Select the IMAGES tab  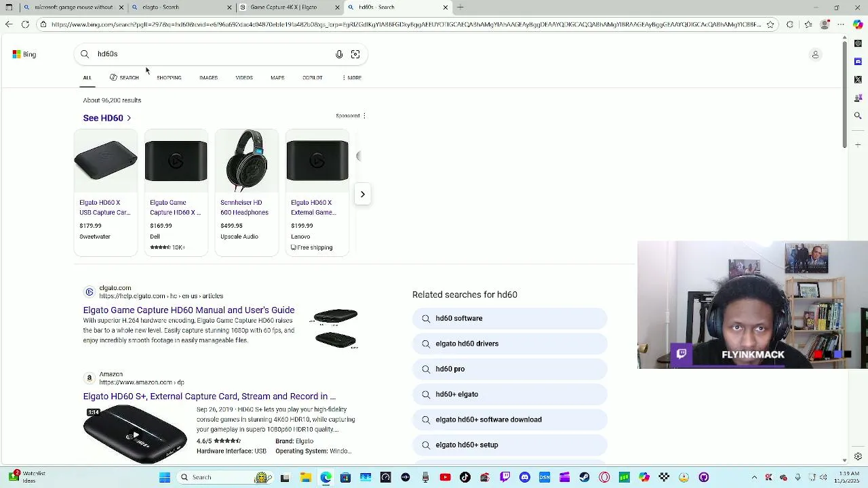(209, 78)
